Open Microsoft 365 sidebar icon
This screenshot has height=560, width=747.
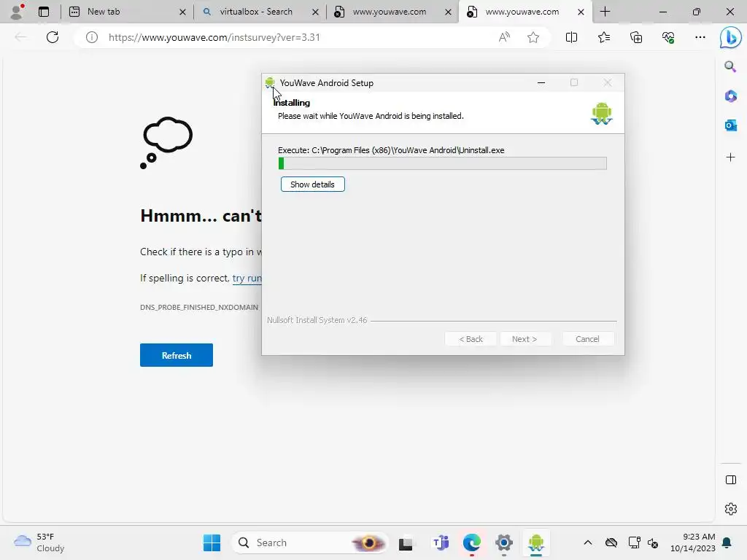(730, 96)
